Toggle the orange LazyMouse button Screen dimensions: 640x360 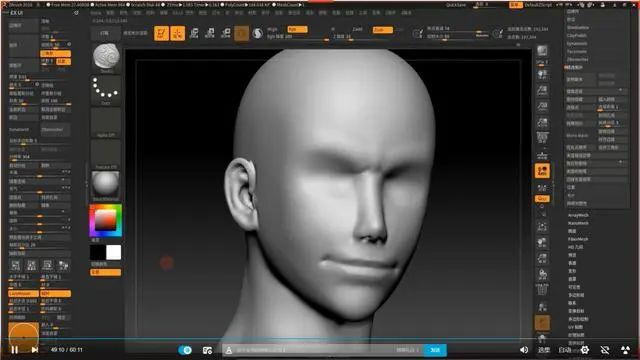23,293
